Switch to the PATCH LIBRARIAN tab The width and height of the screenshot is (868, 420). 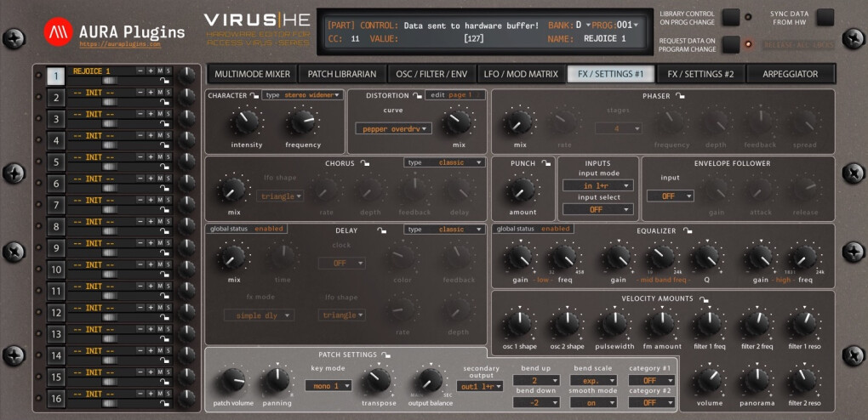pyautogui.click(x=341, y=74)
